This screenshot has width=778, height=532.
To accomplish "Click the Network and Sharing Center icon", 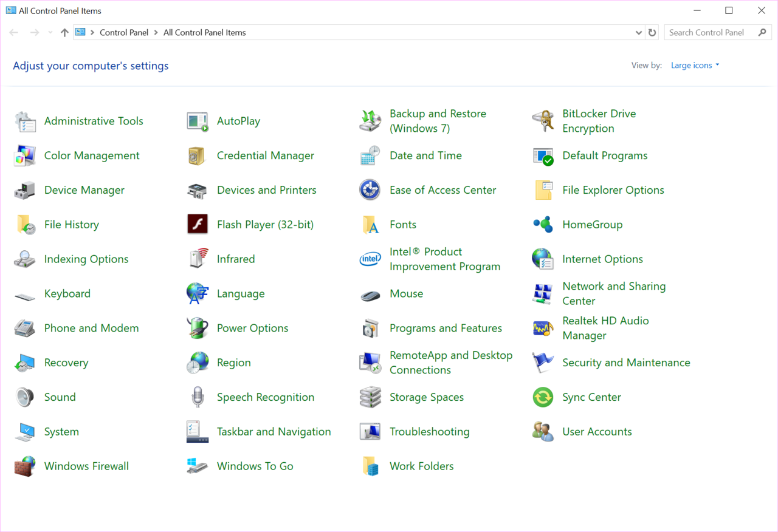I will pyautogui.click(x=543, y=294).
